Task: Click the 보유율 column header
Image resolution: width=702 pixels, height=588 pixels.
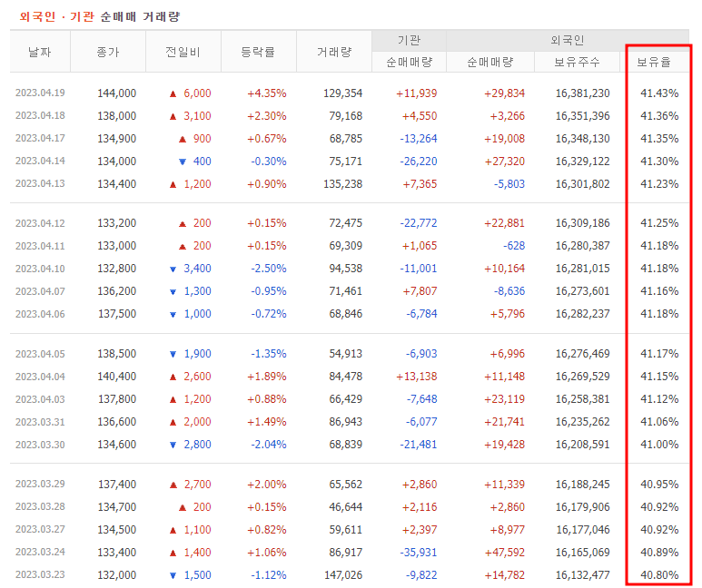Action: [x=654, y=62]
